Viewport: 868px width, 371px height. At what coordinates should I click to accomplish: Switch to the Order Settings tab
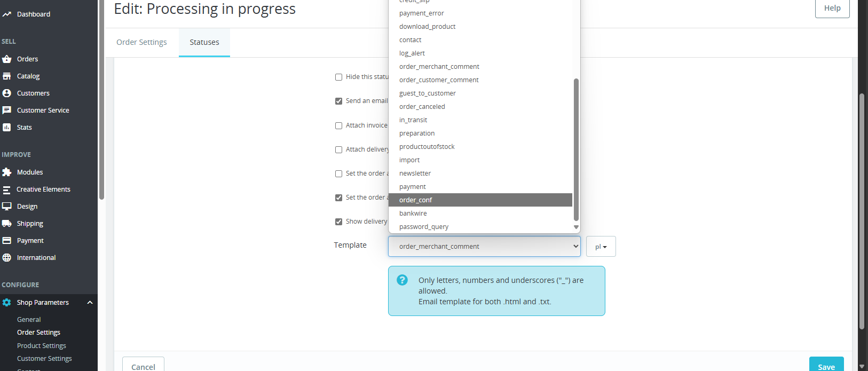click(141, 42)
